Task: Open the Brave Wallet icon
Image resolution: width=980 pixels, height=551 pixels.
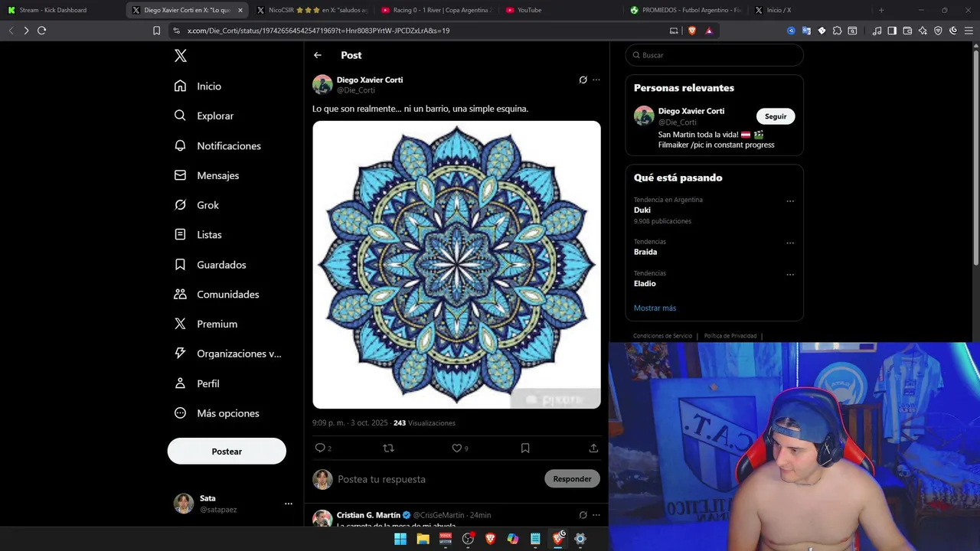Action: [x=907, y=31]
